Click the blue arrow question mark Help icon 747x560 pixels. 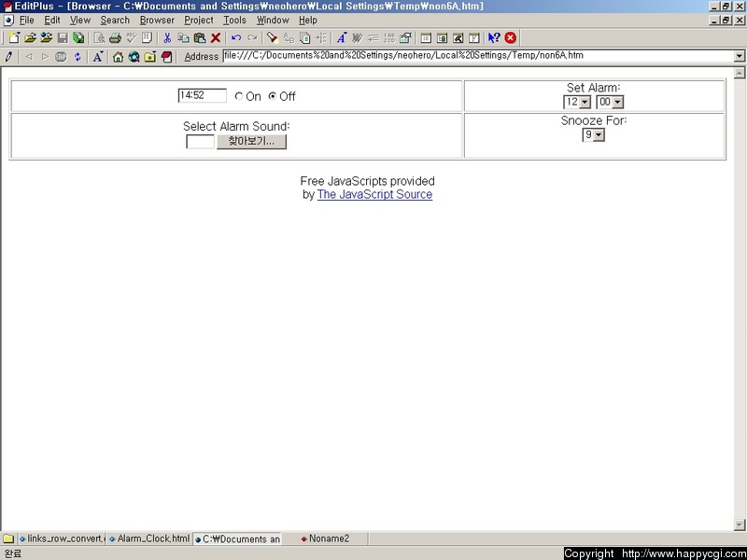494,37
